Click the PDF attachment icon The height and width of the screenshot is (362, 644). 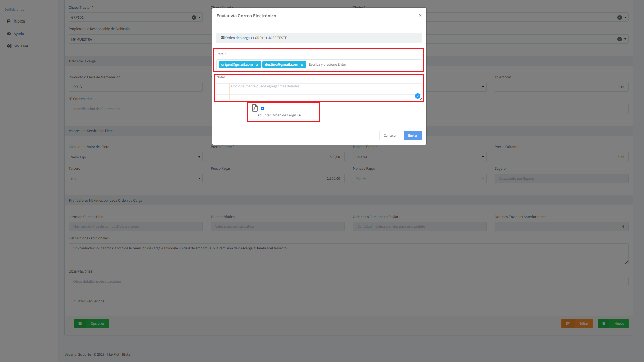[255, 108]
